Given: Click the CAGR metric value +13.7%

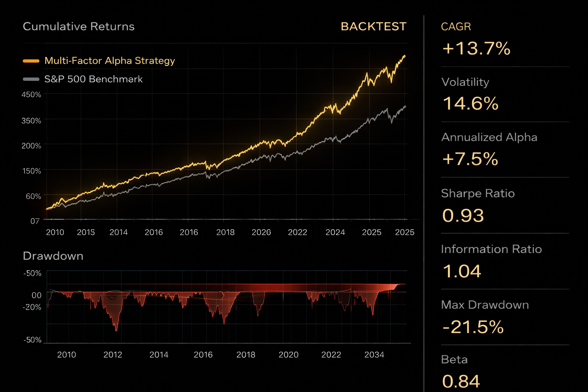Looking at the screenshot, I should pos(476,49).
